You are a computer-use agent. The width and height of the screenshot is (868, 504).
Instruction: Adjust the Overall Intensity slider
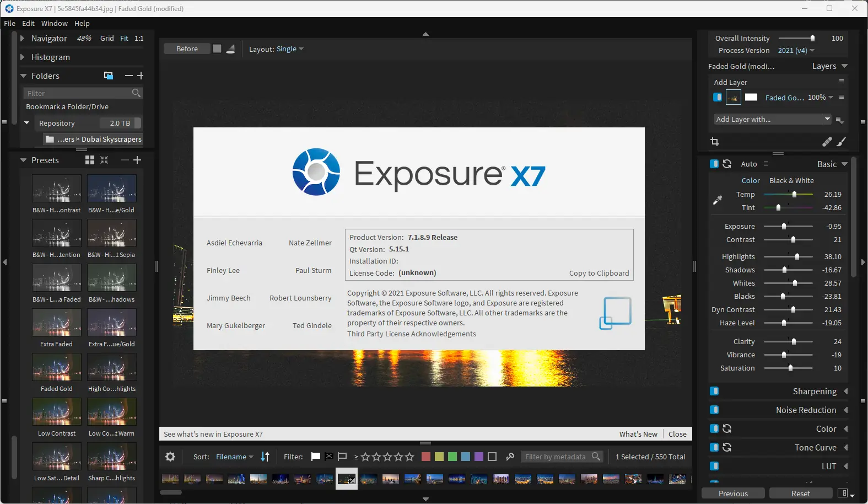796,38
